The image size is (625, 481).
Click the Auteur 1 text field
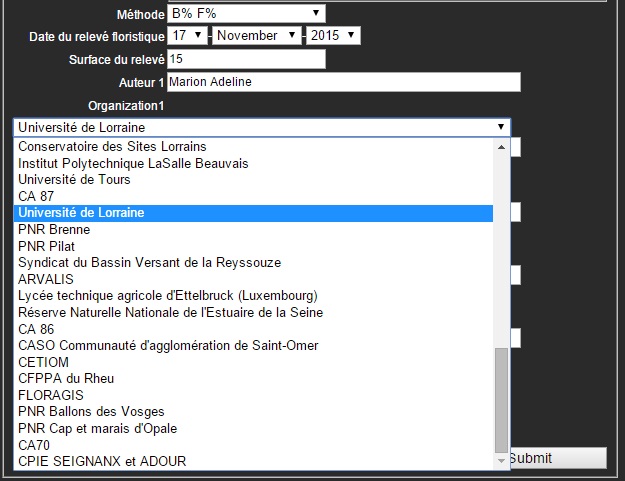tap(343, 82)
